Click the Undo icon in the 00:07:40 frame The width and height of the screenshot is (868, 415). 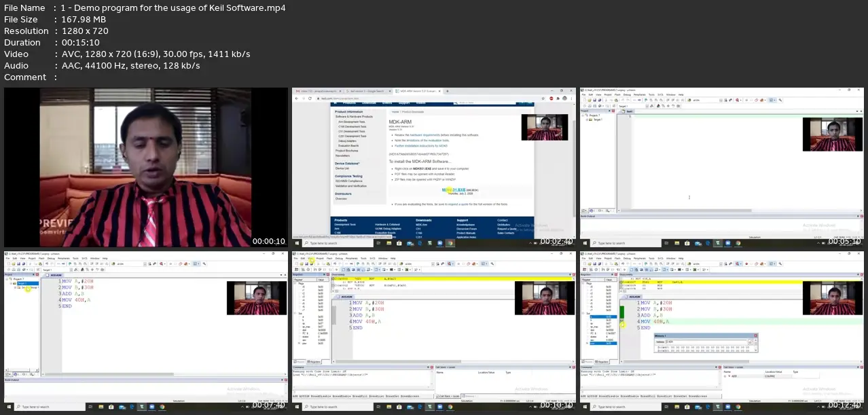[x=47, y=264]
